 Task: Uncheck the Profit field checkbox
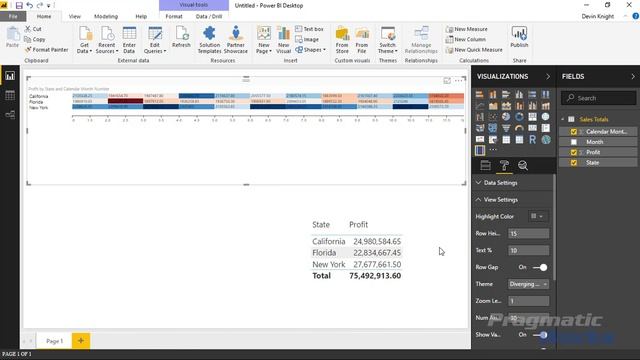(x=574, y=152)
